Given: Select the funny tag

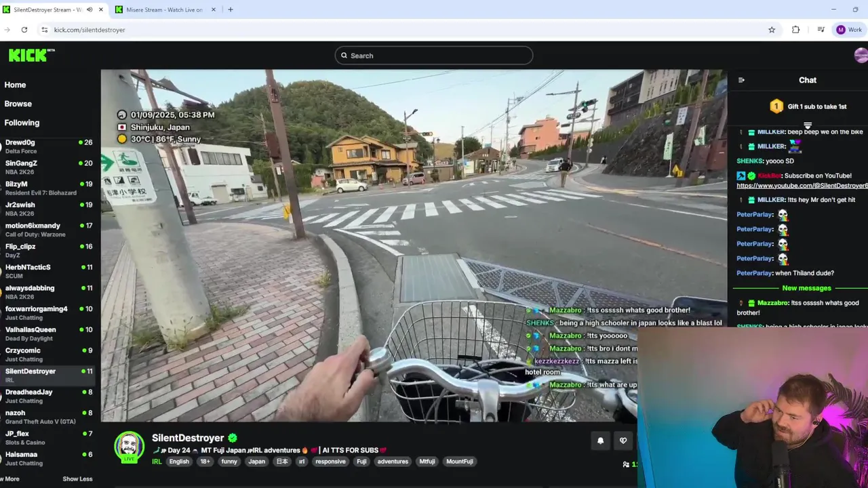Looking at the screenshot, I should (229, 462).
